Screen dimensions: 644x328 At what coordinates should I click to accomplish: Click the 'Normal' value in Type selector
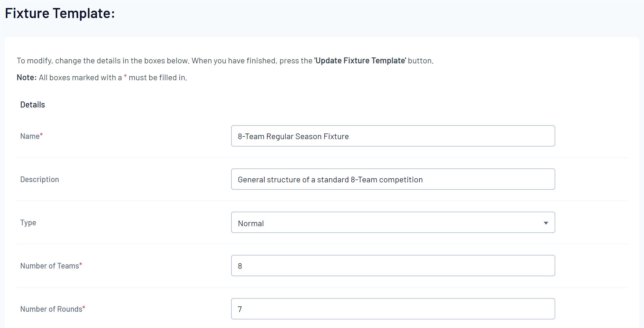[251, 224]
